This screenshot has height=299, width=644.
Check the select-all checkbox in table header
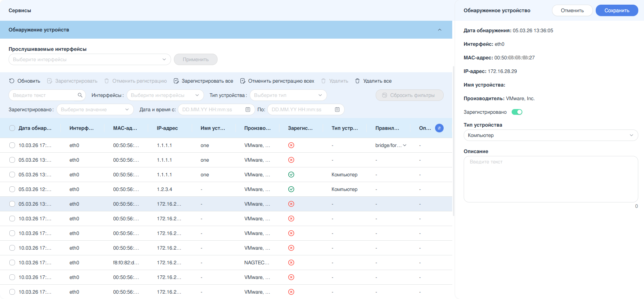[12, 128]
